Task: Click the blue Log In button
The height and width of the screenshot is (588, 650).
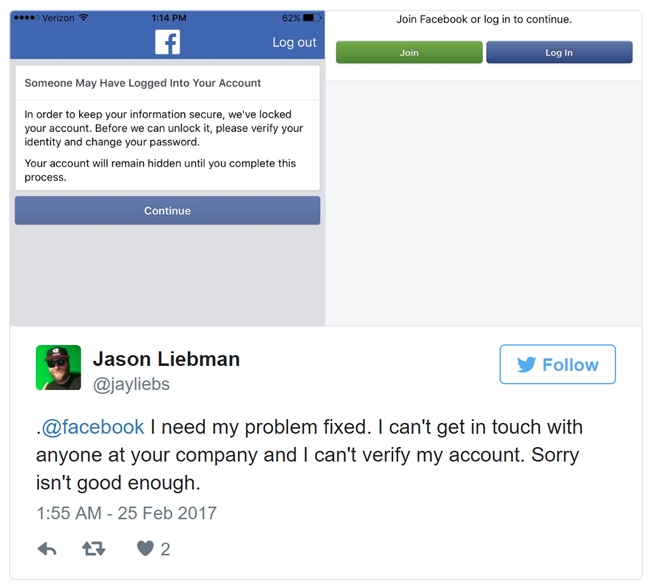Action: tap(559, 53)
